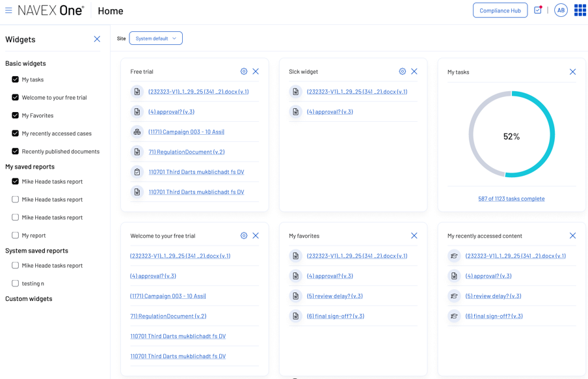Open the hamburger navigation menu

8,10
